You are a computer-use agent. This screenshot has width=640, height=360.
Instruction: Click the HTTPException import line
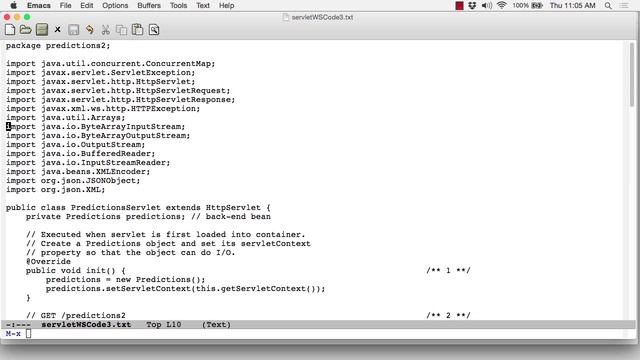103,109
